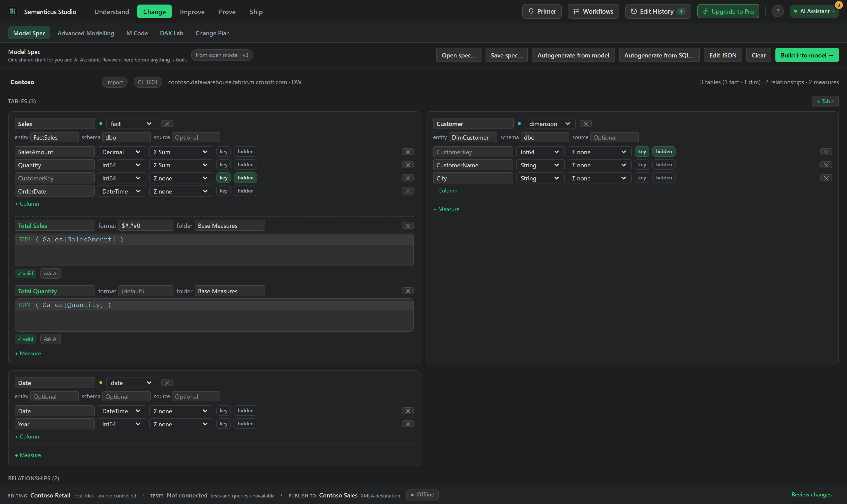Switch to the Understand section
Viewport: 847px width, 504px height.
[x=111, y=12]
